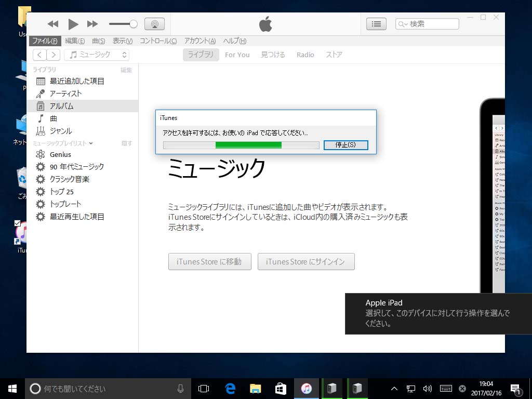
Task: Collapse the ミュージックプレイリスト section
Action: (x=91, y=143)
